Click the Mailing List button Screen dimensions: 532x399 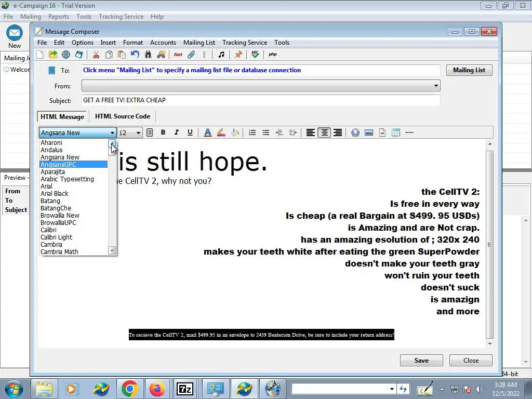tap(469, 70)
